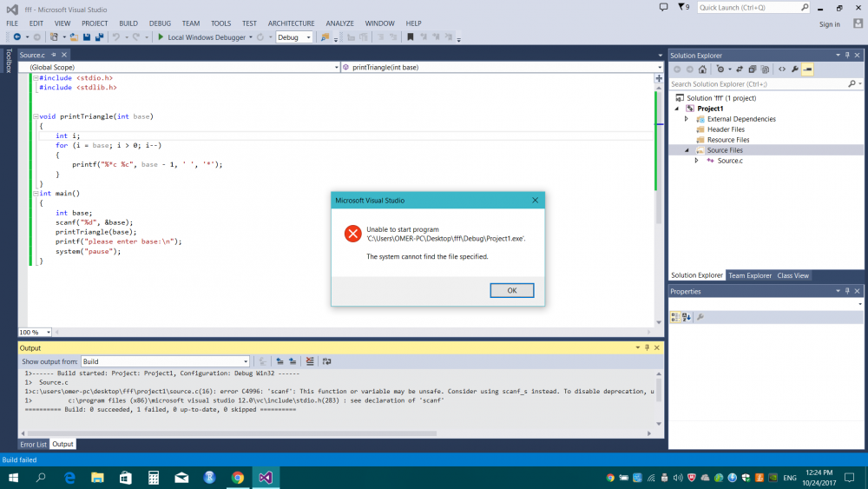
Task: Open the DEBUG menu
Action: click(x=160, y=23)
